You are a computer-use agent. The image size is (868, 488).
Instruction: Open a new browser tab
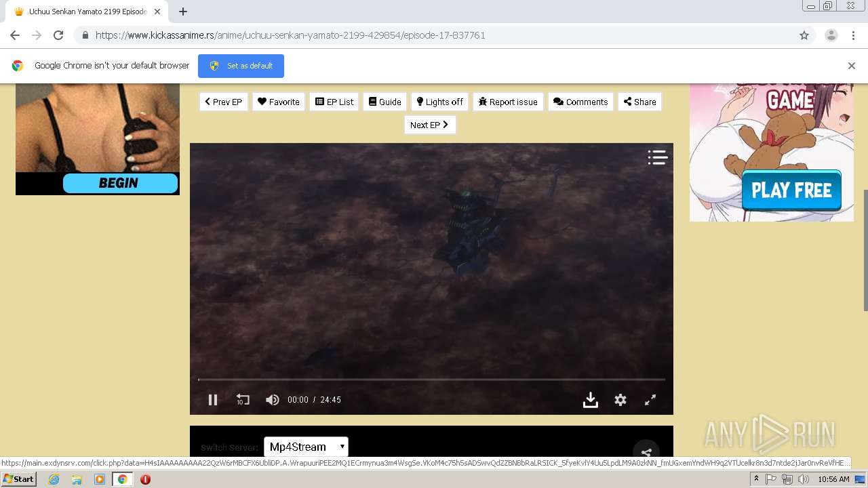point(183,12)
